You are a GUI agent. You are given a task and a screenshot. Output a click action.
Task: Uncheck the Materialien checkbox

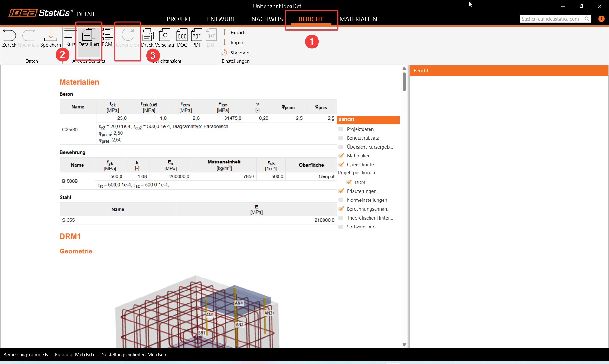341,156
